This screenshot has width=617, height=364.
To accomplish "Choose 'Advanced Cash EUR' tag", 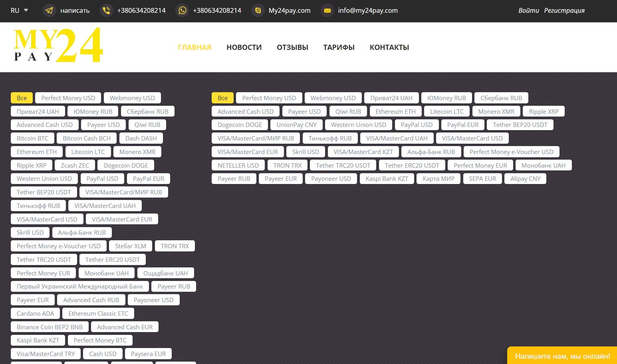I will click(x=125, y=327).
